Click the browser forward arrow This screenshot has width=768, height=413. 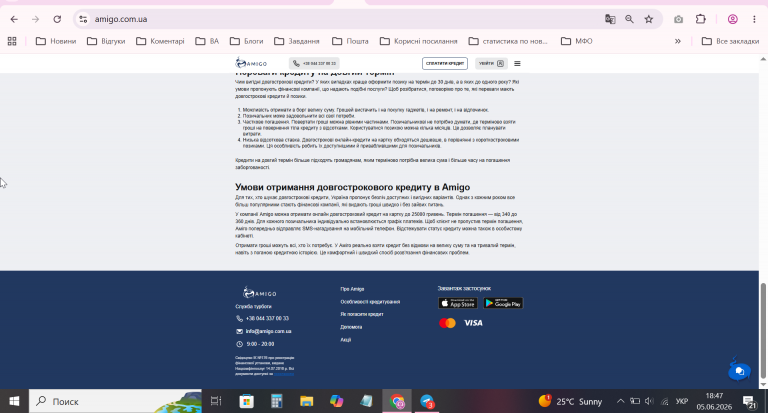(x=35, y=19)
